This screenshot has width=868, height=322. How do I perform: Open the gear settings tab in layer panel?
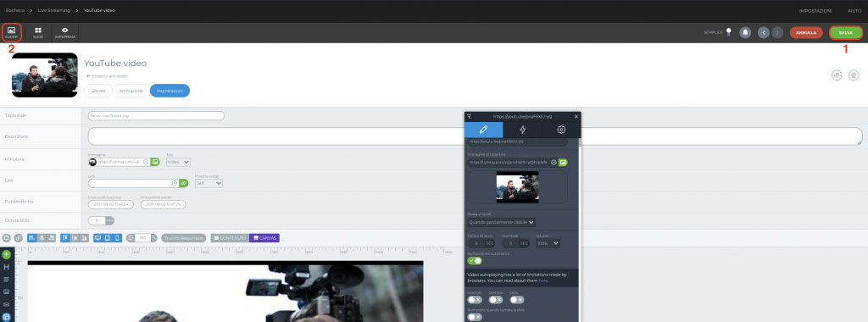tap(561, 130)
